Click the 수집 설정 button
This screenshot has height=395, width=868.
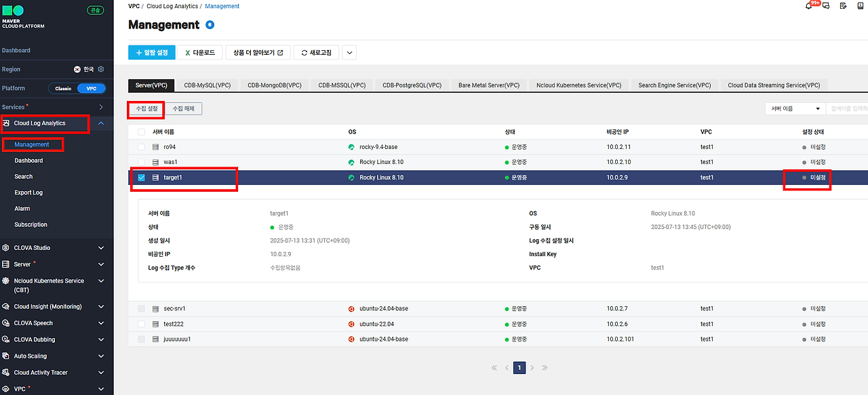coord(146,108)
